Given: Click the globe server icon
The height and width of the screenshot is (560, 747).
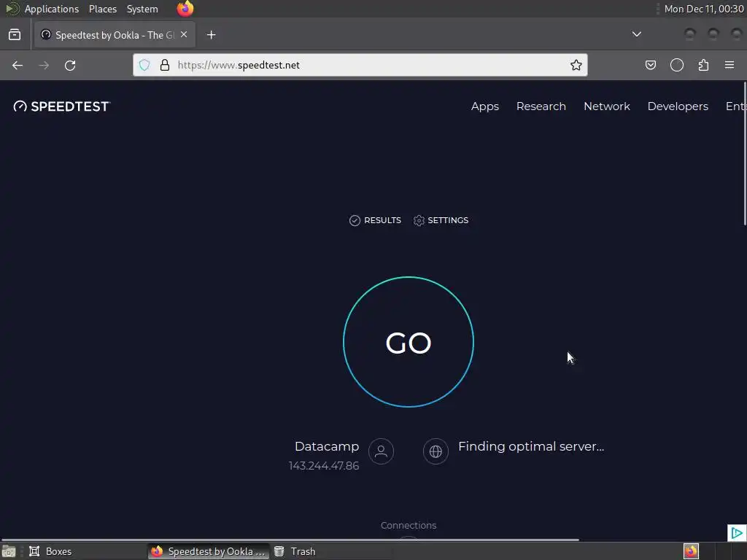Looking at the screenshot, I should 436,451.
